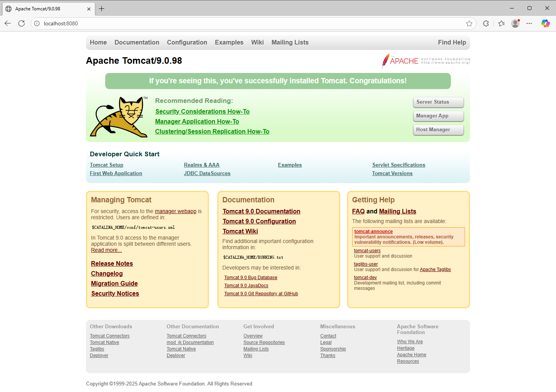
Task: Open the Settings and more ellipsis menu
Action: coord(529,23)
